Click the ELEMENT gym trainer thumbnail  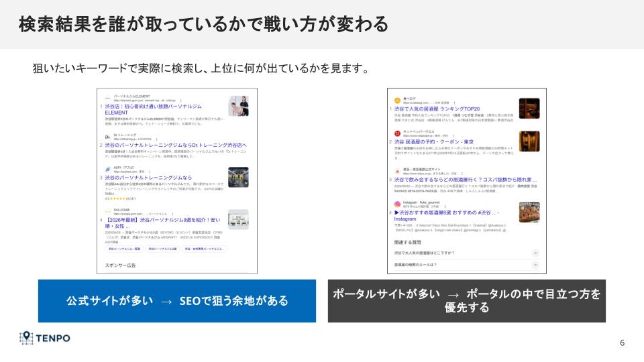tap(238, 106)
